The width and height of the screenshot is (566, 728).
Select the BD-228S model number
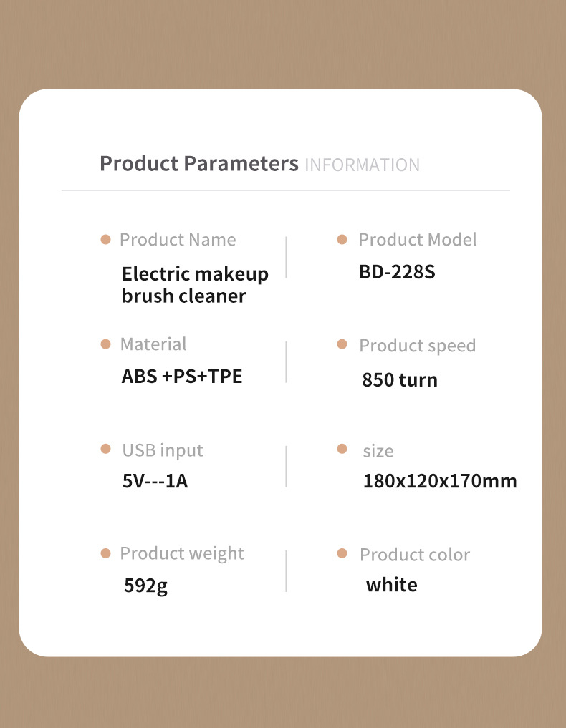click(398, 272)
